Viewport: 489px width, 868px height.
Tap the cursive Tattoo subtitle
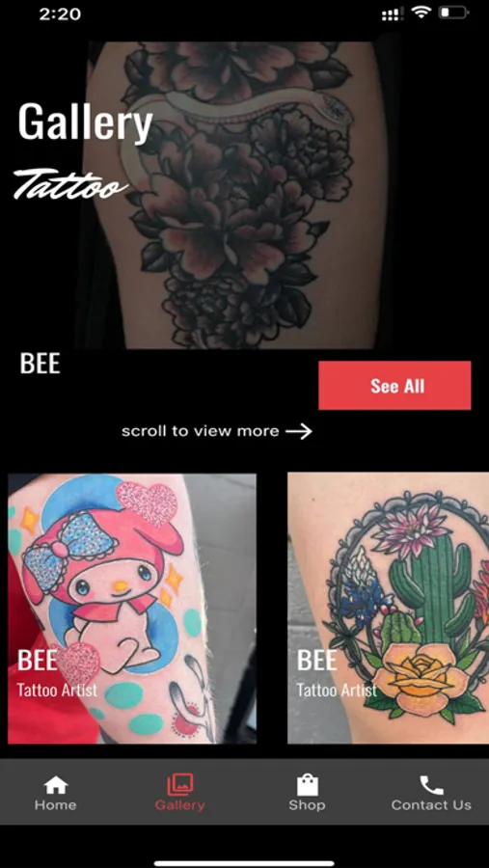69,184
